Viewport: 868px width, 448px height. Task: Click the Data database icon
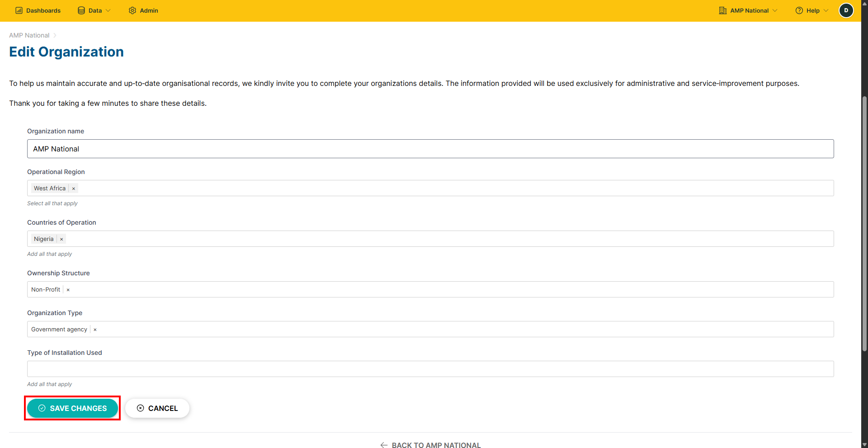point(81,10)
